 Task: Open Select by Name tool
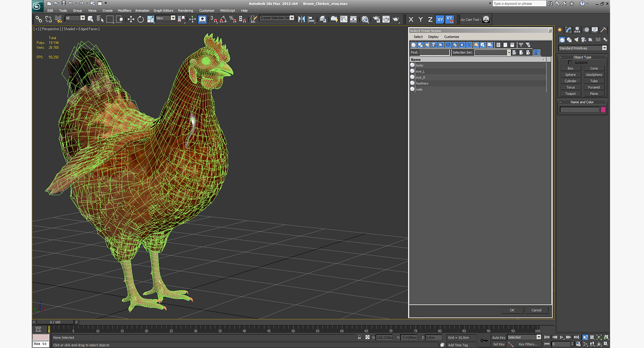coord(100,19)
